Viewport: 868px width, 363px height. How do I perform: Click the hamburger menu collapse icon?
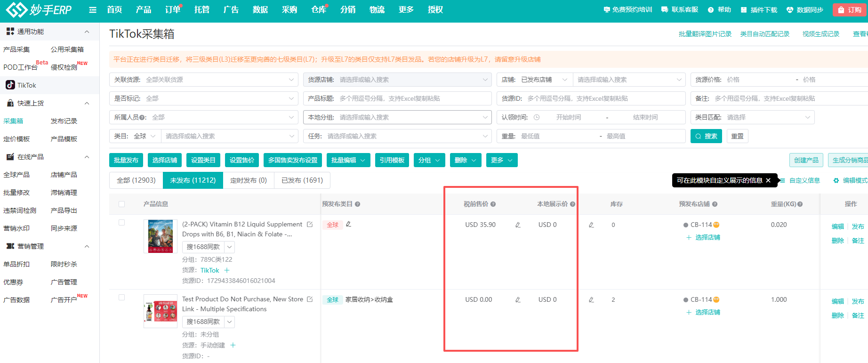click(93, 10)
